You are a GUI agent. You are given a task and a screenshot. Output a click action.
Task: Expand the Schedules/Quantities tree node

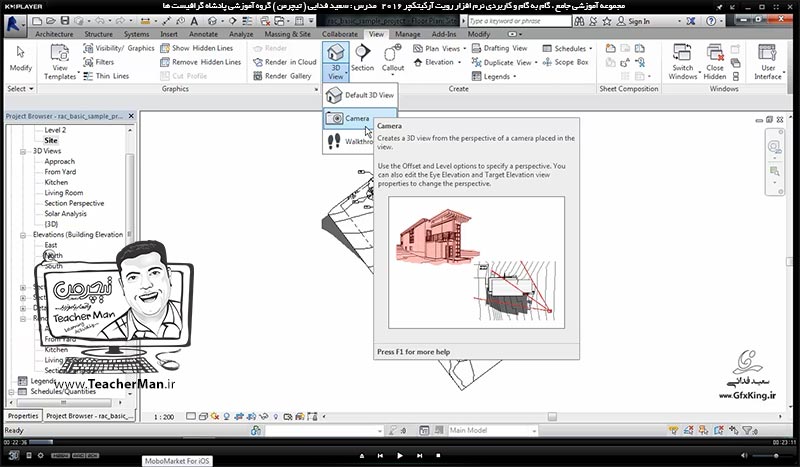click(11, 392)
